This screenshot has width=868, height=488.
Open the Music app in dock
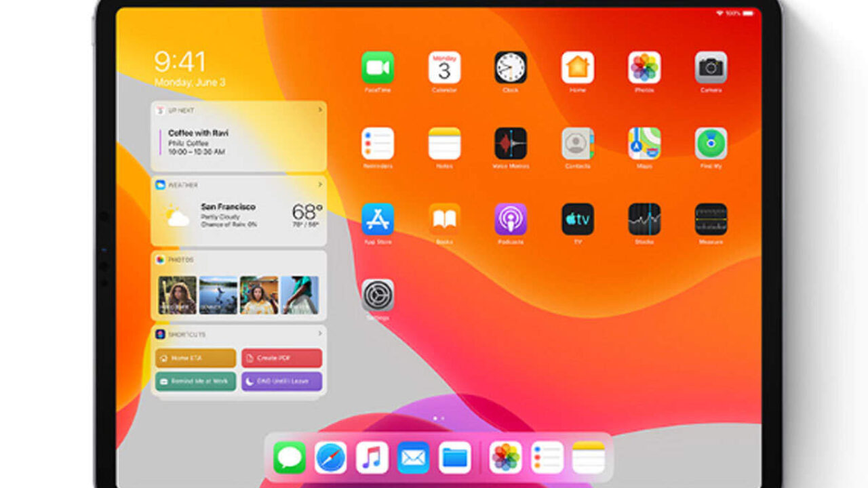tap(372, 458)
